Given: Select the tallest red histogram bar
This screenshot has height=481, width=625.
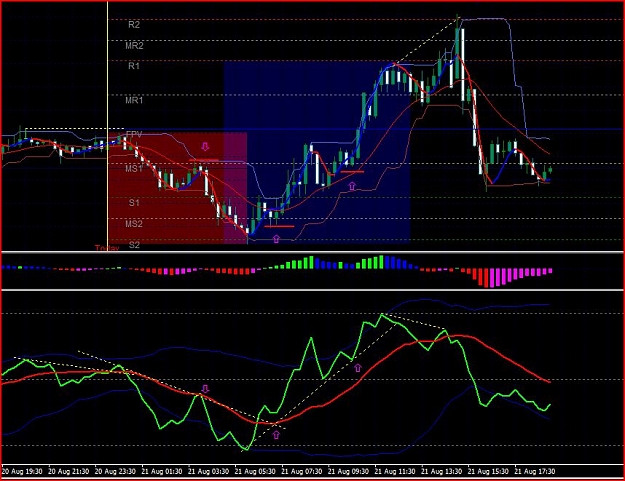Looking at the screenshot, I should (x=486, y=278).
